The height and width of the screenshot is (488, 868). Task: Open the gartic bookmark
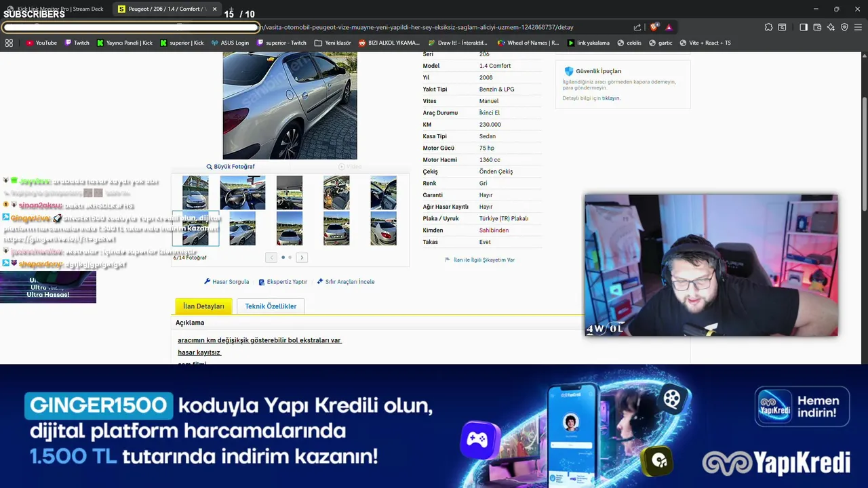click(660, 43)
